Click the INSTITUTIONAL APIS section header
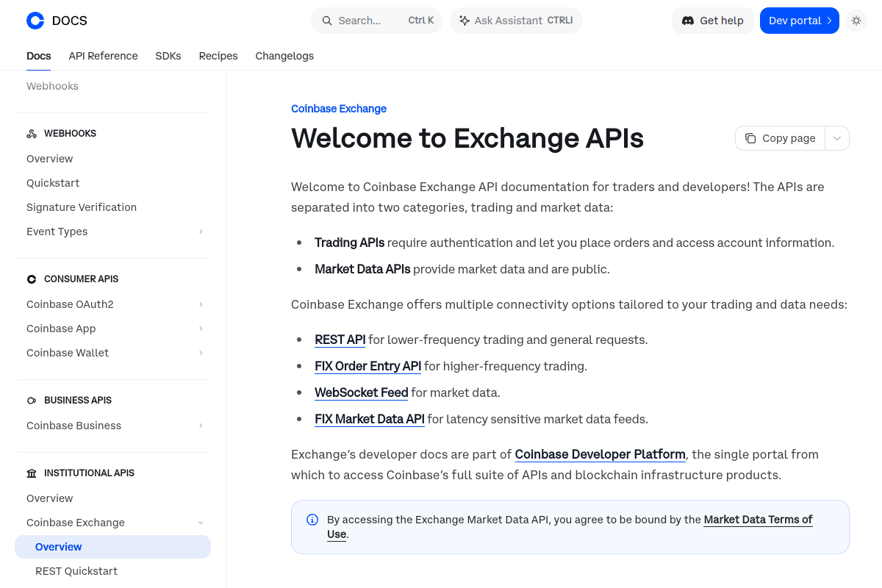Image resolution: width=882 pixels, height=588 pixels. coord(89,473)
